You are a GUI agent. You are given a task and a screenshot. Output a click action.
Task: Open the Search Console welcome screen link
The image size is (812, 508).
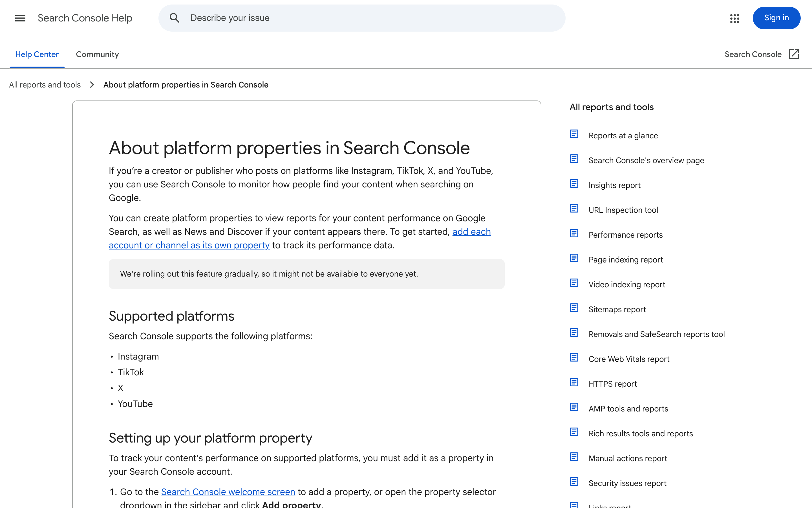click(228, 492)
